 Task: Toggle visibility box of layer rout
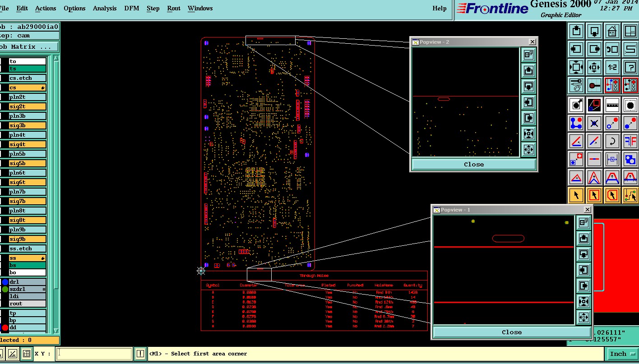click(x=5, y=304)
